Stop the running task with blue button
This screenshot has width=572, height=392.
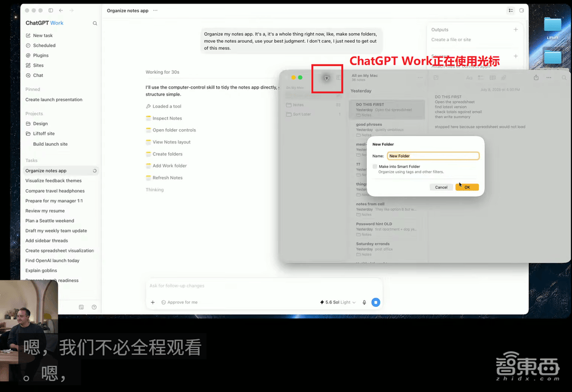(x=376, y=302)
